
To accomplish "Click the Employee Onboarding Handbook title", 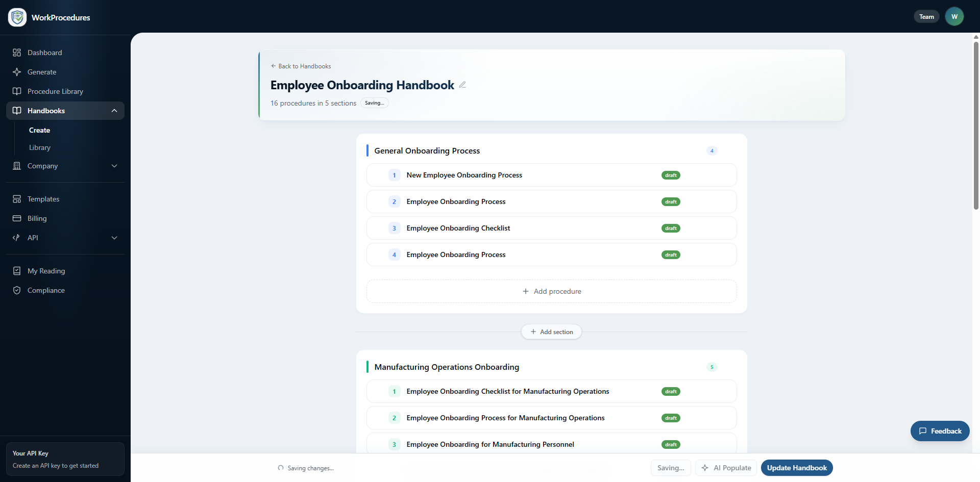I will pyautogui.click(x=362, y=85).
